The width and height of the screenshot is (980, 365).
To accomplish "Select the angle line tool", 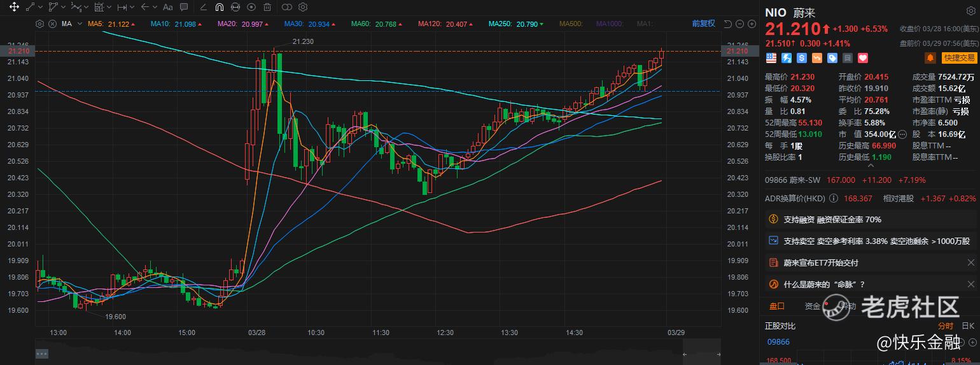I will (204, 7).
